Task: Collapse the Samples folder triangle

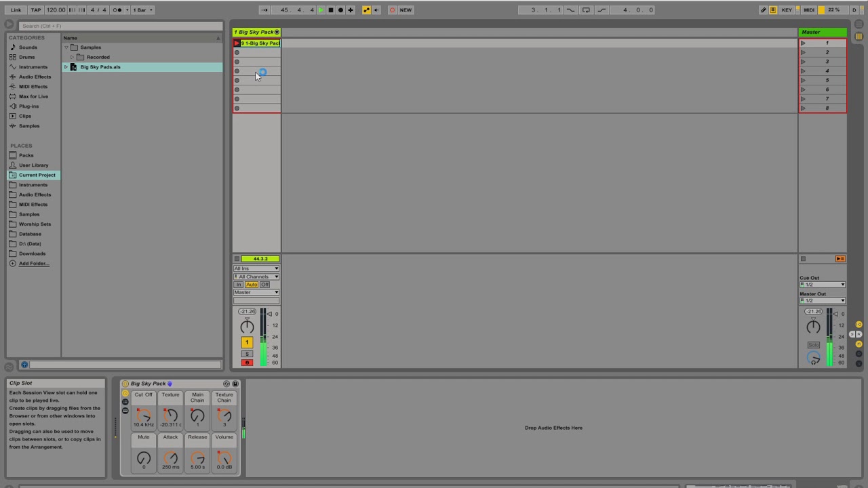Action: click(66, 47)
